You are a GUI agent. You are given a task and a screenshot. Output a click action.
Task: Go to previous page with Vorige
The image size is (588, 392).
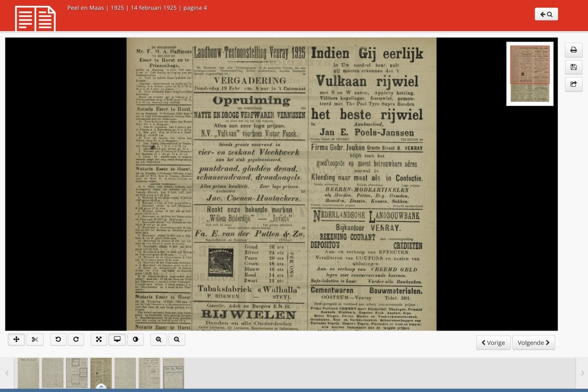click(x=493, y=343)
